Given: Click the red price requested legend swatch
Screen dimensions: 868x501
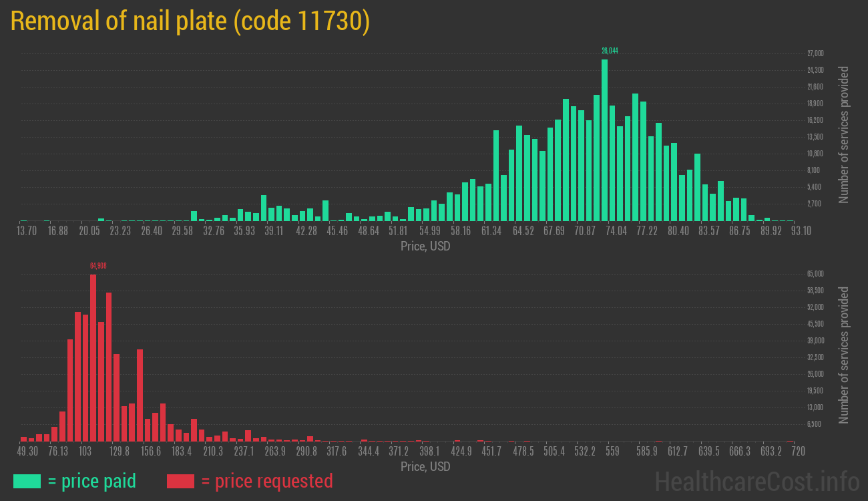Looking at the screenshot, I should coord(180,481).
